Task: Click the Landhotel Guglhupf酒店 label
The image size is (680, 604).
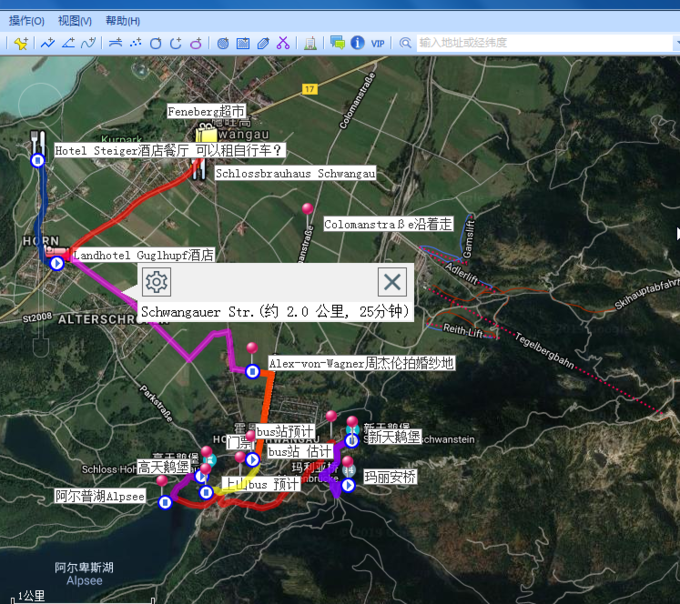Action: point(143,256)
